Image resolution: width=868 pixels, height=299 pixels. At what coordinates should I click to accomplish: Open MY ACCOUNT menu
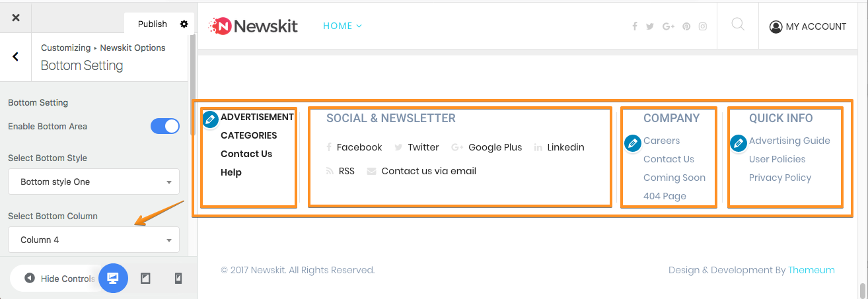coord(808,26)
